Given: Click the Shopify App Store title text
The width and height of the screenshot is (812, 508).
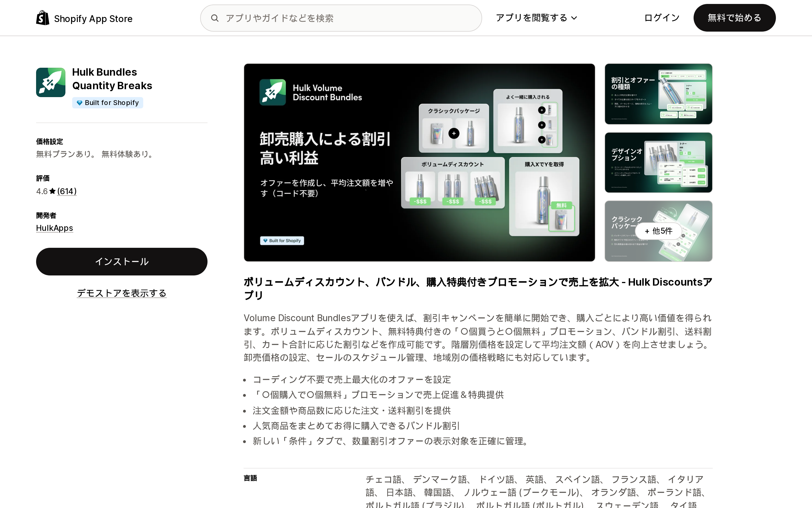Looking at the screenshot, I should pos(93,19).
